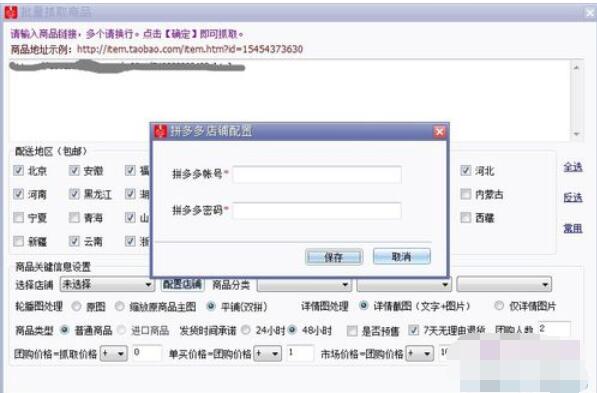Click the 单买价格 value field showing 1

tap(300, 353)
